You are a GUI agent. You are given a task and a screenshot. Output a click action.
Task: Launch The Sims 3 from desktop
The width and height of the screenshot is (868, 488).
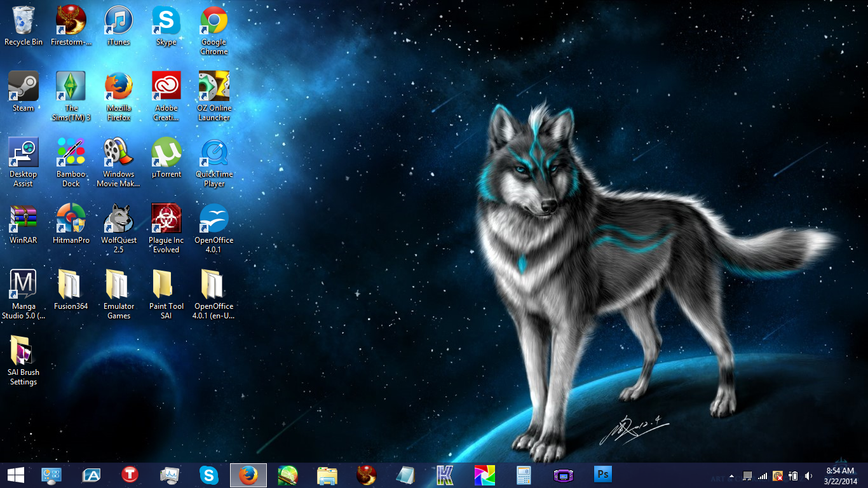[71, 87]
